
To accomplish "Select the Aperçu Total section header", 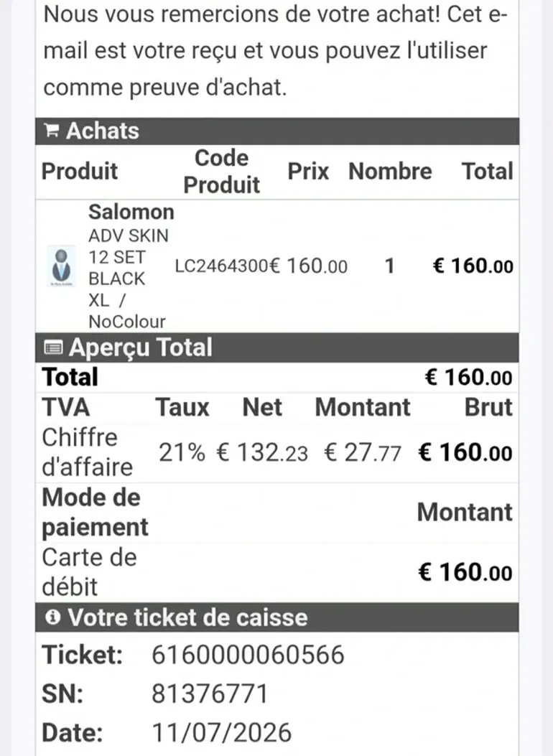I will [x=277, y=347].
